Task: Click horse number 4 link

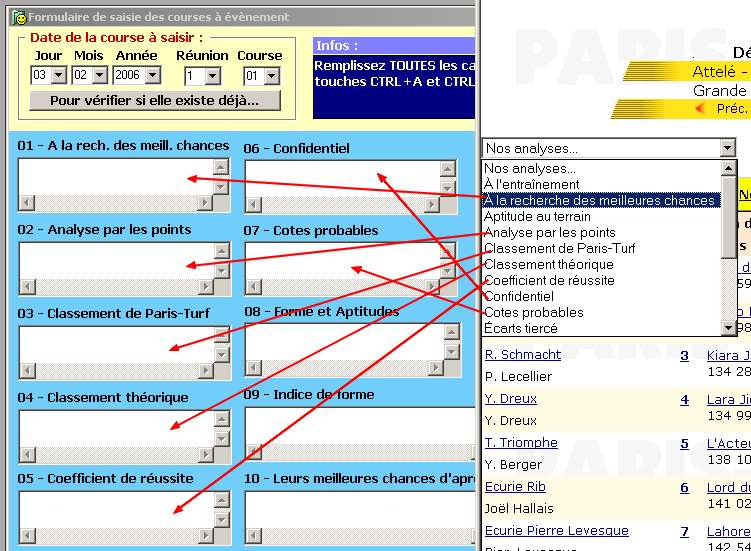Action: [684, 400]
